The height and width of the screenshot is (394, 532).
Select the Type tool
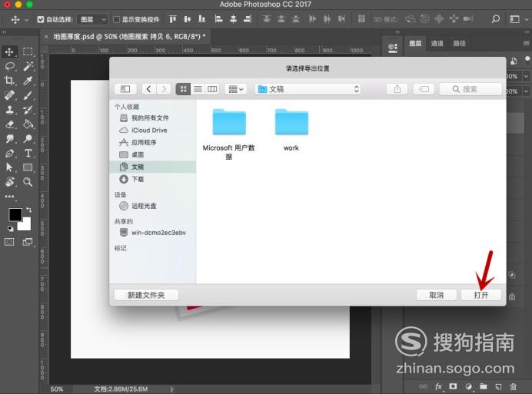[28, 154]
